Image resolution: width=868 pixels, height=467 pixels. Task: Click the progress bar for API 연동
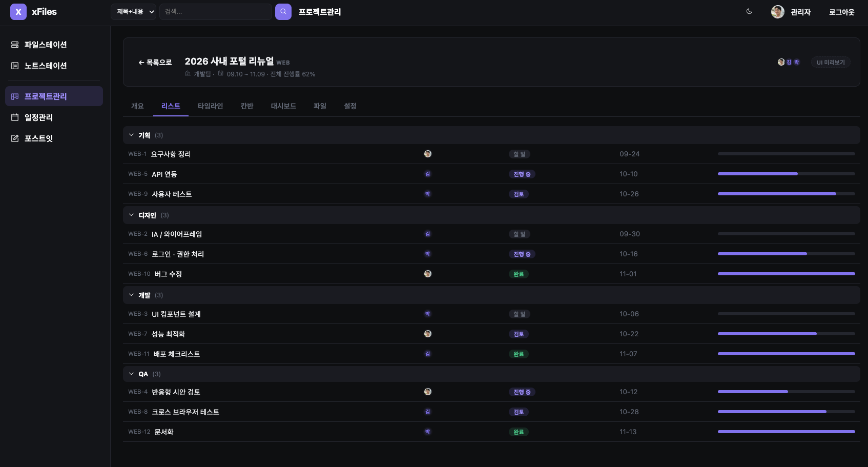[x=787, y=174]
